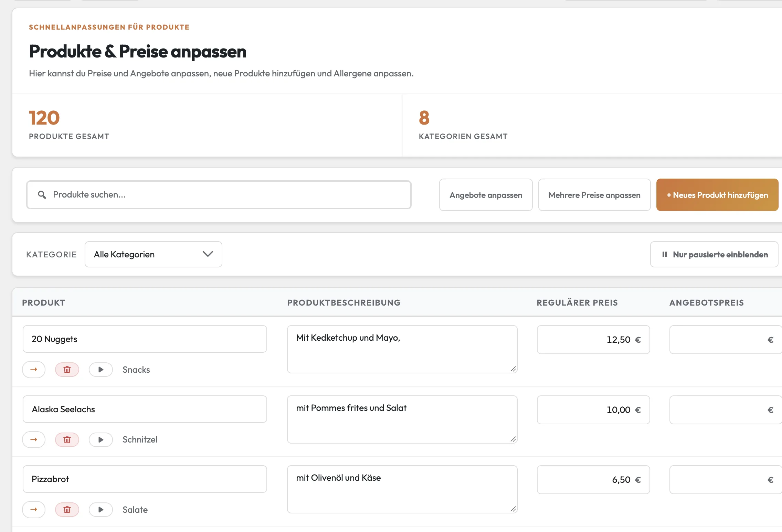Click the PRODUKTBESCHREIBUNG column header

(x=344, y=302)
